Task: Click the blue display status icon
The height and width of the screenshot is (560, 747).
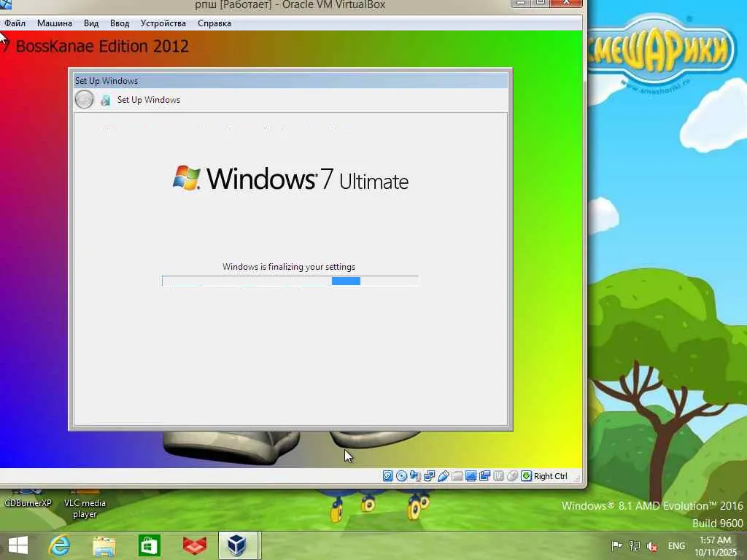Action: (471, 475)
